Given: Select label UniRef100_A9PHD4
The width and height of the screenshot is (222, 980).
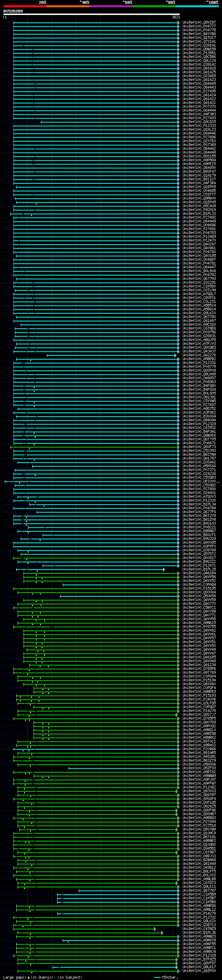Looking at the screenshot, I should [199, 160].
